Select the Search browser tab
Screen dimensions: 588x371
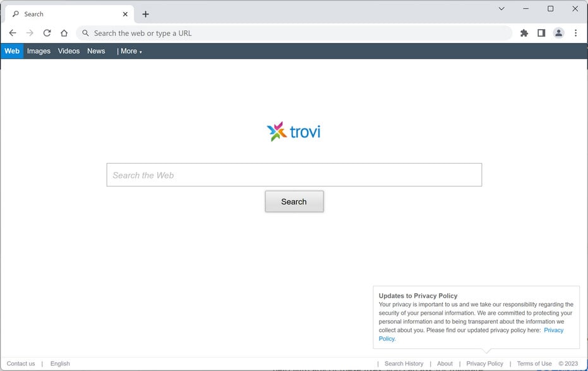click(x=69, y=15)
